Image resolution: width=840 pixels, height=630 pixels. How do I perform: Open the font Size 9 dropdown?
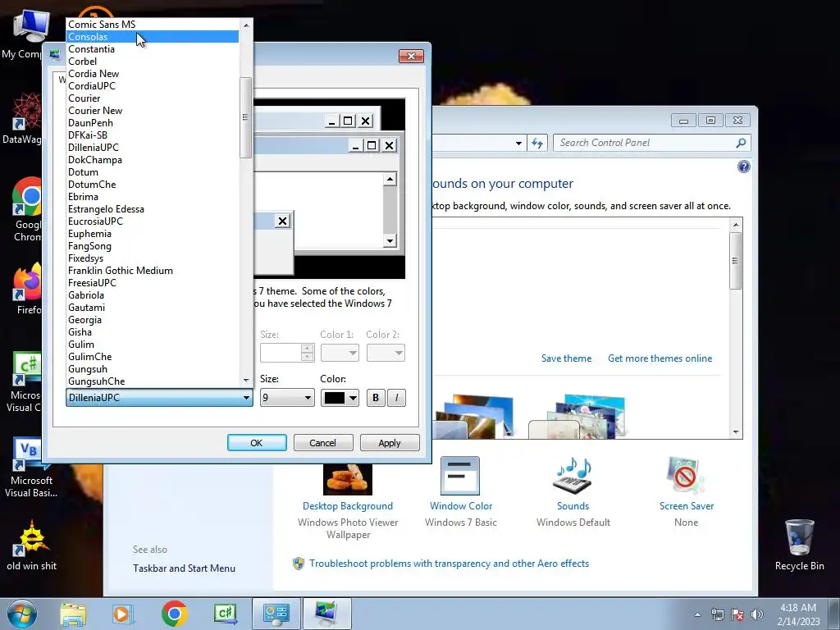287,398
